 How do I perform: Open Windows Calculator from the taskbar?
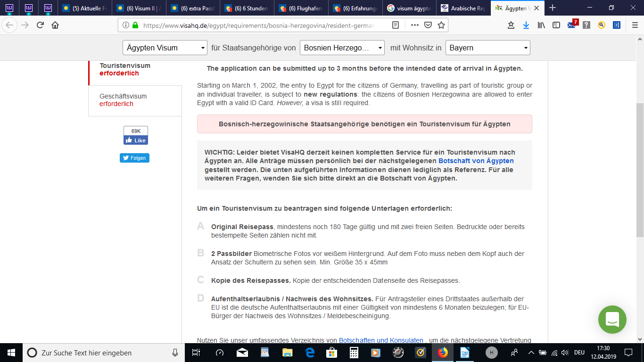tap(353, 353)
